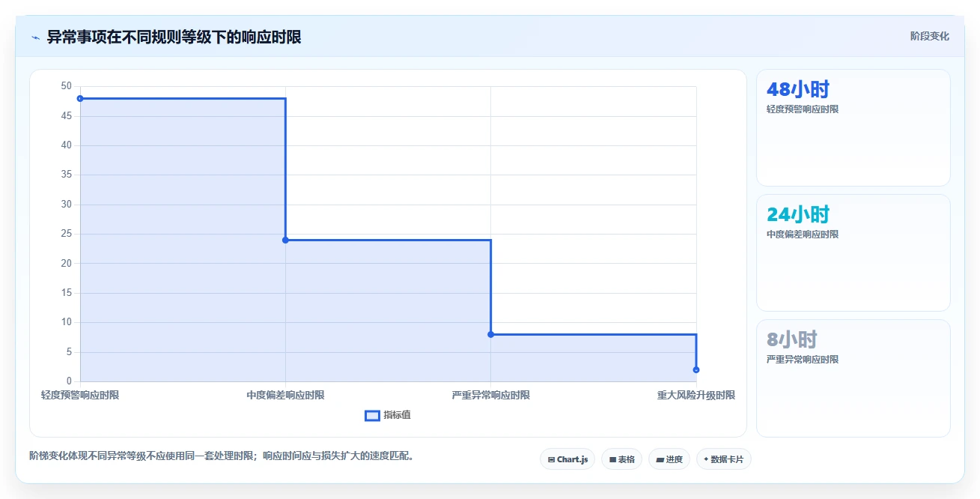The height and width of the screenshot is (499, 980).
Task: Click the y-axis tick label 0
Action: point(70,381)
